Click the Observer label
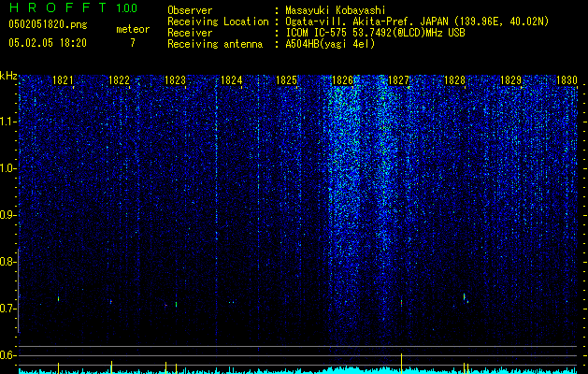 (x=190, y=10)
